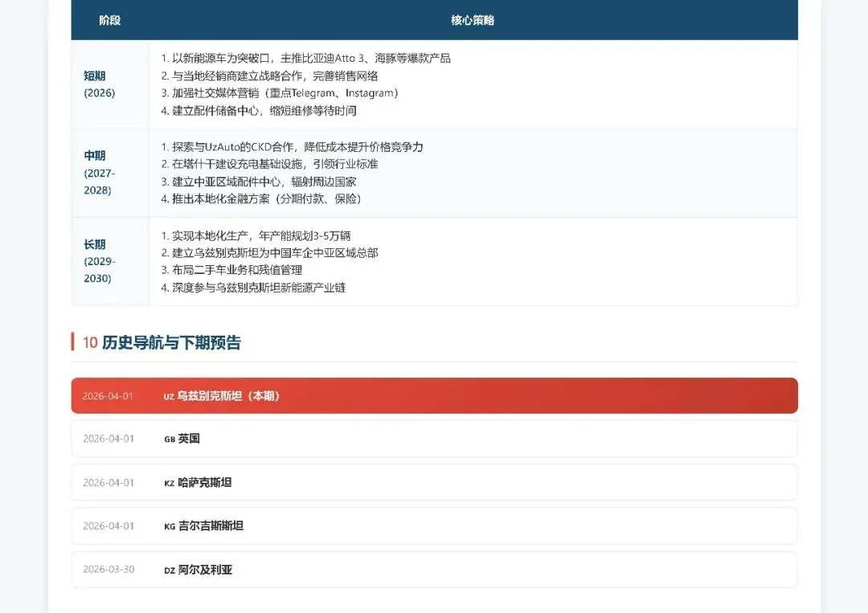
Task: Click the date 2026-03-30
Action: coord(108,570)
